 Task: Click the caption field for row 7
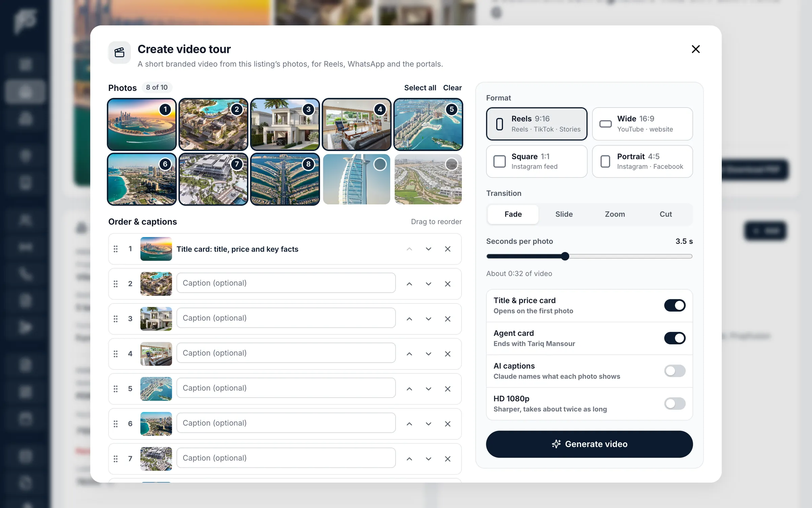coord(286,458)
